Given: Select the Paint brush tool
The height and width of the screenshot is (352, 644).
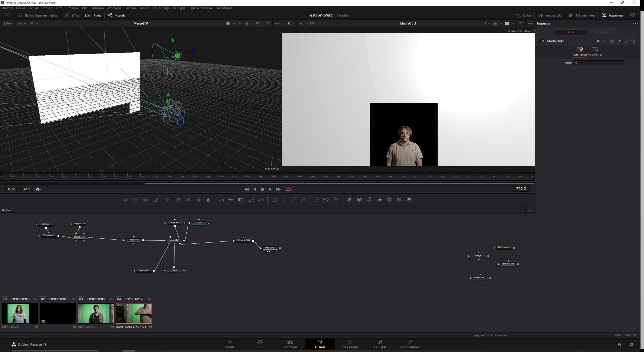Looking at the screenshot, I should click(x=156, y=200).
